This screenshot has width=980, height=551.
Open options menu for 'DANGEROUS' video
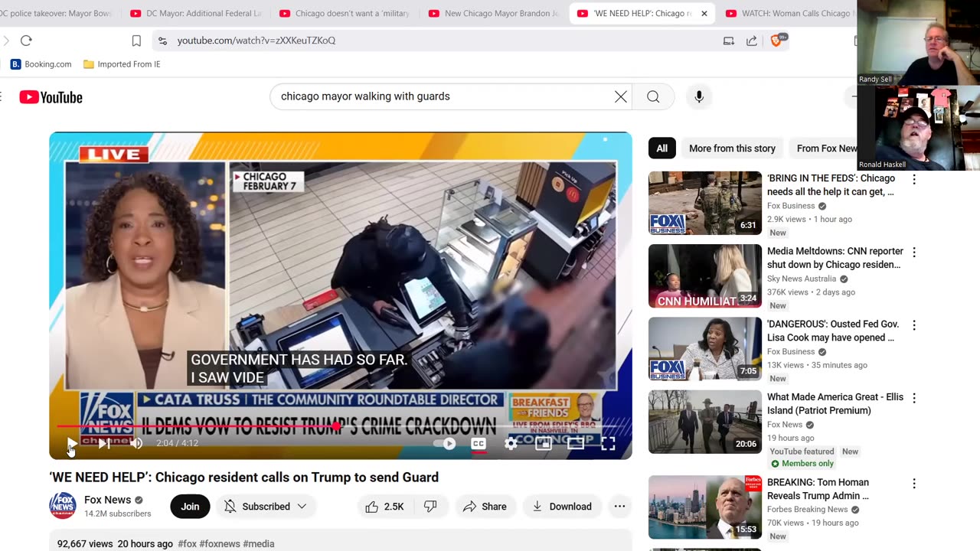pos(913,325)
